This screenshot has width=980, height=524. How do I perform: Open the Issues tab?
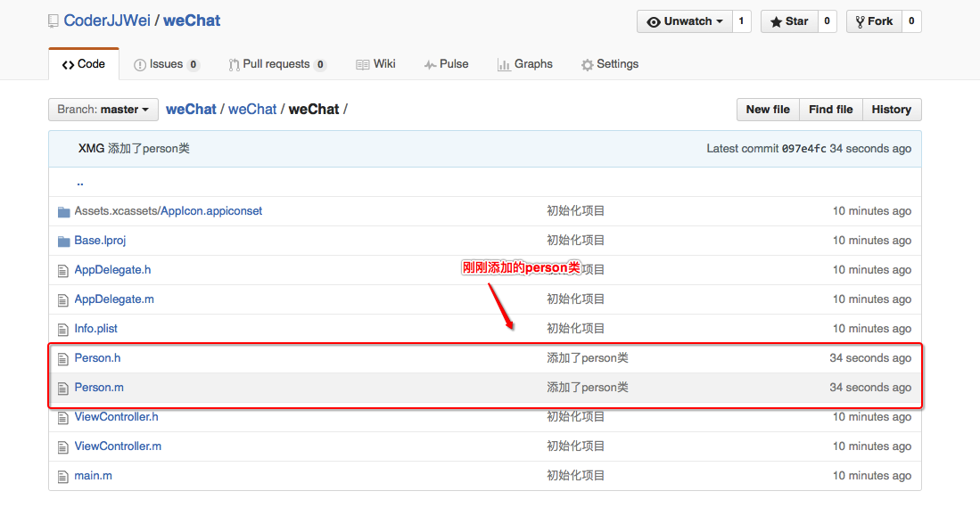point(166,63)
